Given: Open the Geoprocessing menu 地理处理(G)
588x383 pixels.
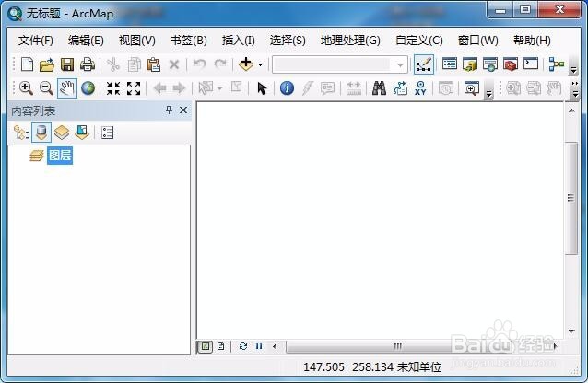Looking at the screenshot, I should point(350,41).
